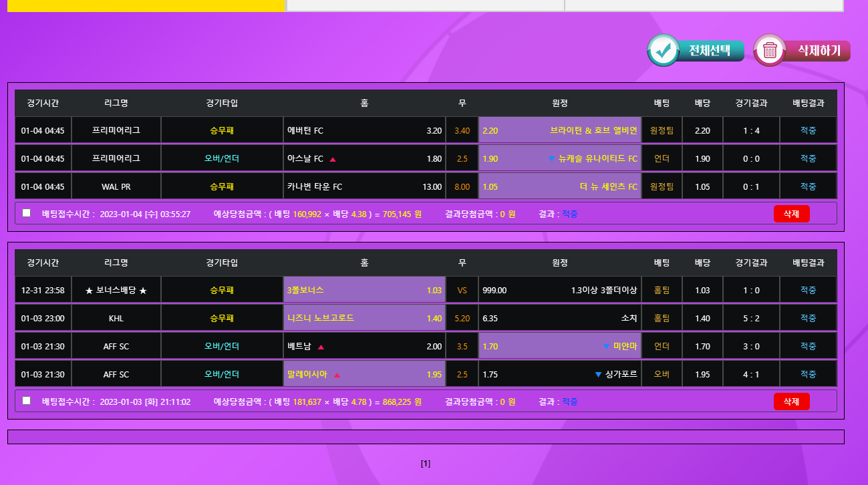This screenshot has height=485, width=868.
Task: Select the 브라이턴 & 호브 앨비언 away odds cell
Action: coord(559,130)
